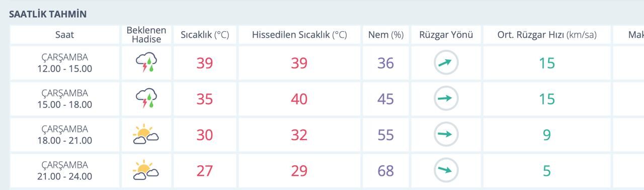Image resolution: width=644 pixels, height=190 pixels.
Task: Click the Beklenen Hadise column header
Action: click(146, 35)
